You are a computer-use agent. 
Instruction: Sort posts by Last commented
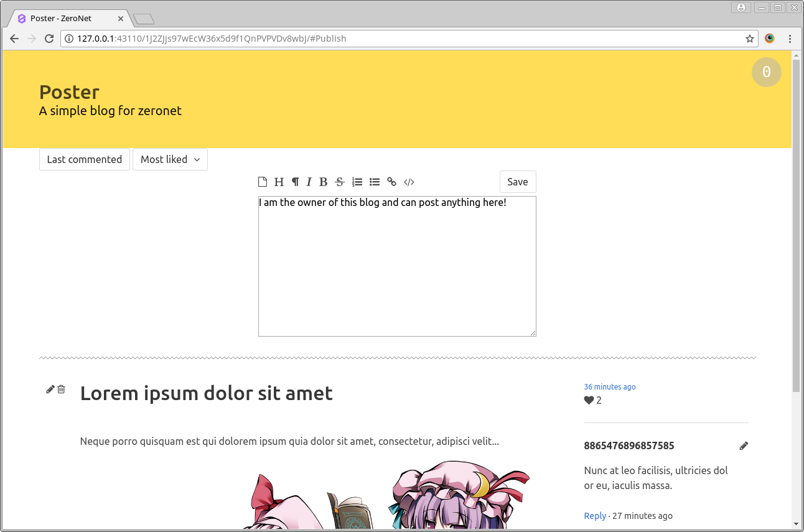85,159
